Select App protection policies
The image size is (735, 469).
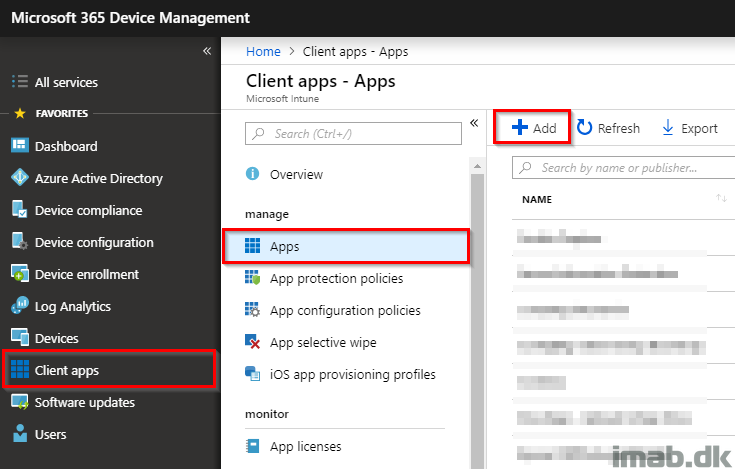(336, 278)
